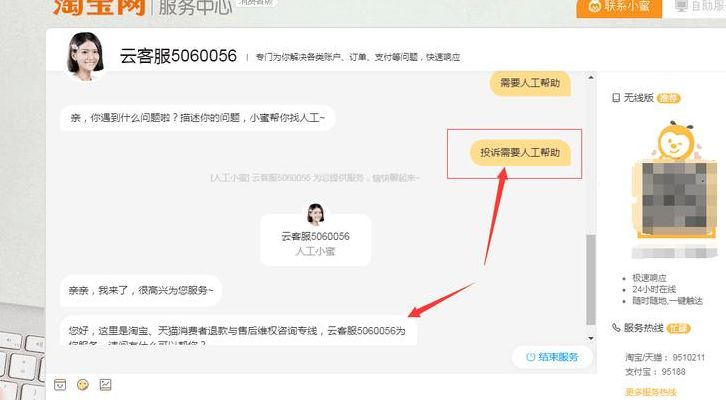Viewport: 726px width, 400px height.
Task: Click the 专门为你解决各类账户 description text
Action: (358, 57)
